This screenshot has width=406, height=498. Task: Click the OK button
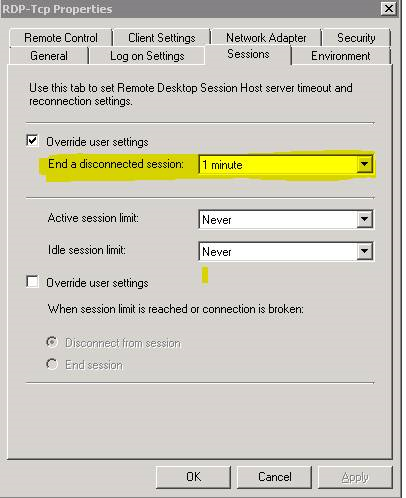point(193,477)
